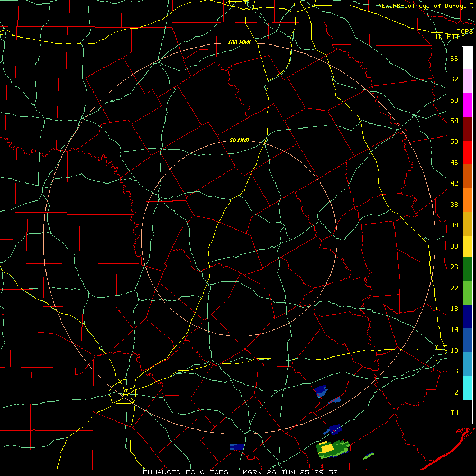Image resolution: width=476 pixels, height=476 pixels.
Task: Click the dark red 54 kft legend band
Action: click(467, 129)
